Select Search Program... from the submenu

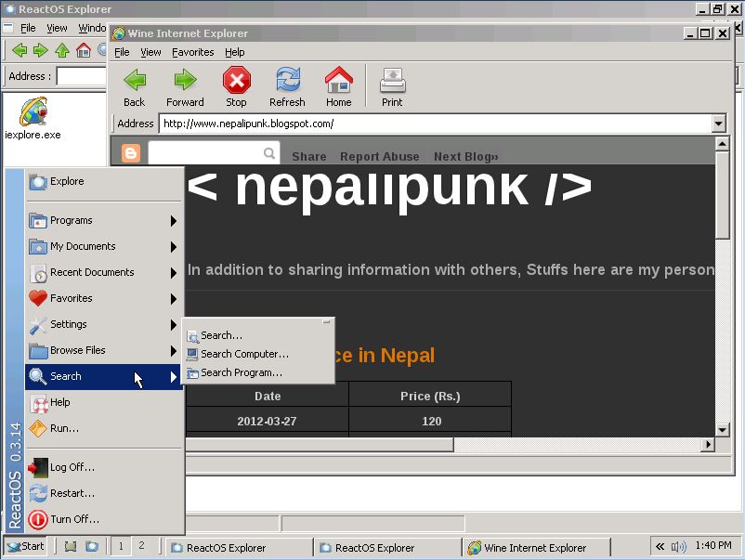pyautogui.click(x=258, y=372)
